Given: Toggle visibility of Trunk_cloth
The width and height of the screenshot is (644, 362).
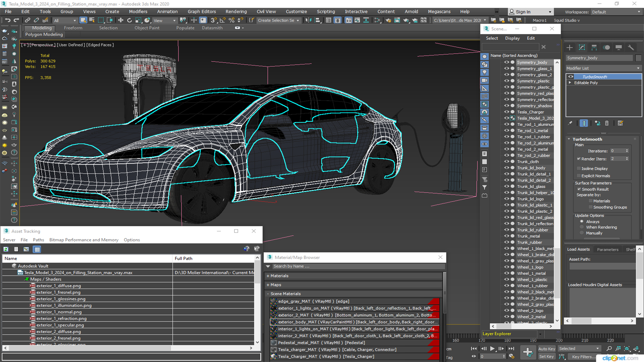Looking at the screenshot, I should [x=506, y=162].
